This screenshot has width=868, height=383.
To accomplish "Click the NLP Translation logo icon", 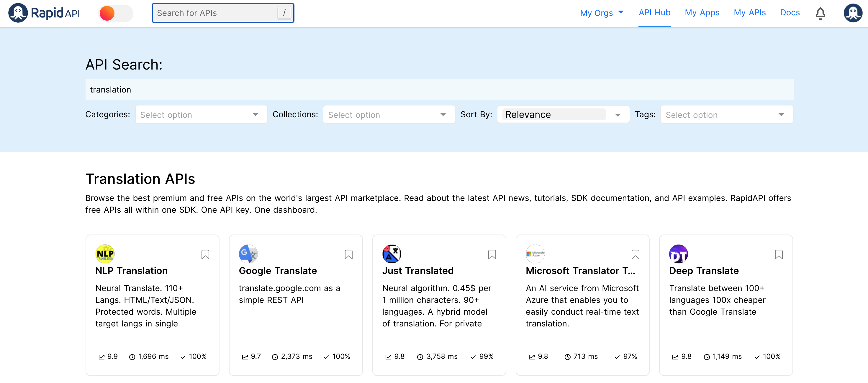I will coord(105,254).
